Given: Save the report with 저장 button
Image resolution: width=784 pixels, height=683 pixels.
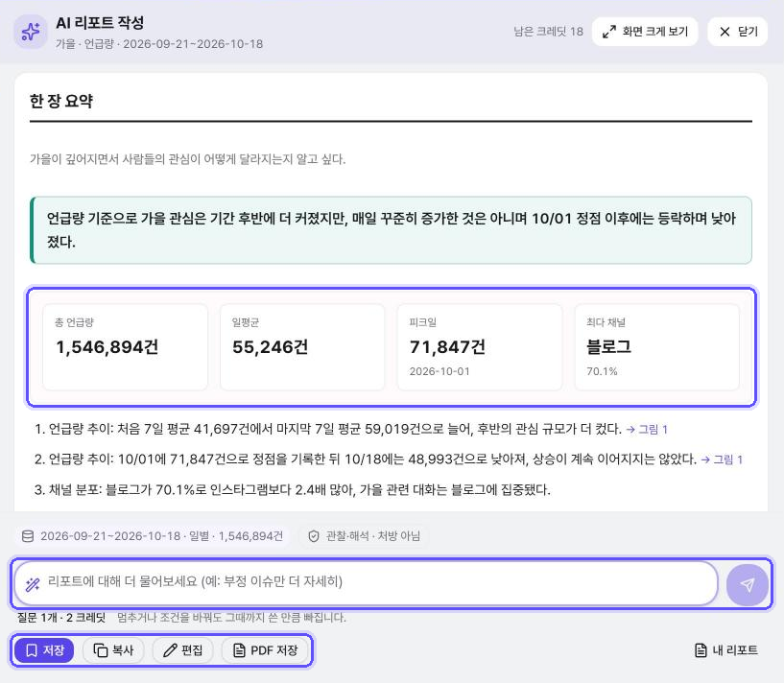Looking at the screenshot, I should point(44,650).
